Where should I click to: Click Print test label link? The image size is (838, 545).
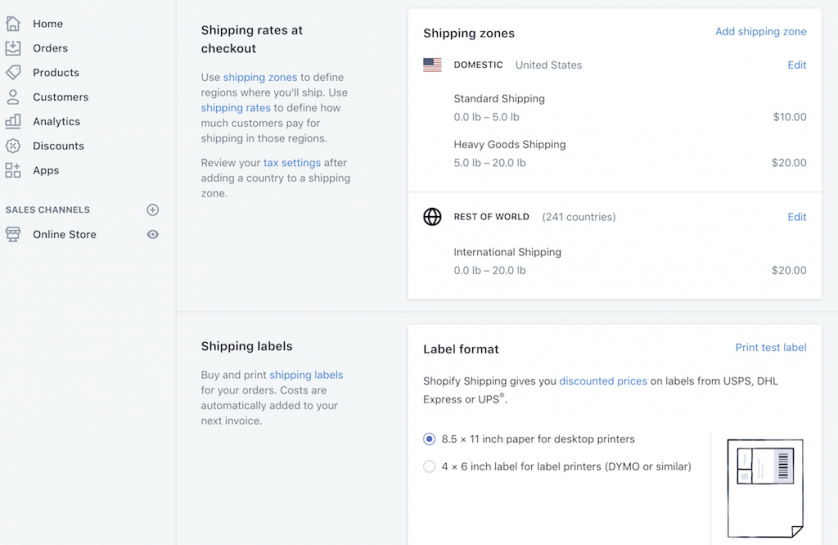(x=770, y=348)
